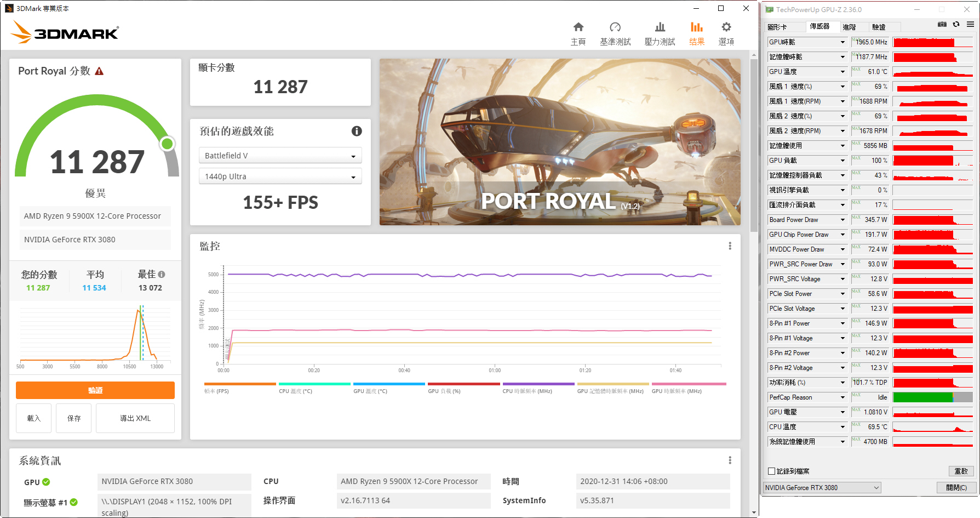Image resolution: width=980 pixels, height=518 pixels.
Task: Click the warning triangle beside Port Royal 分數
Action: coord(99,71)
